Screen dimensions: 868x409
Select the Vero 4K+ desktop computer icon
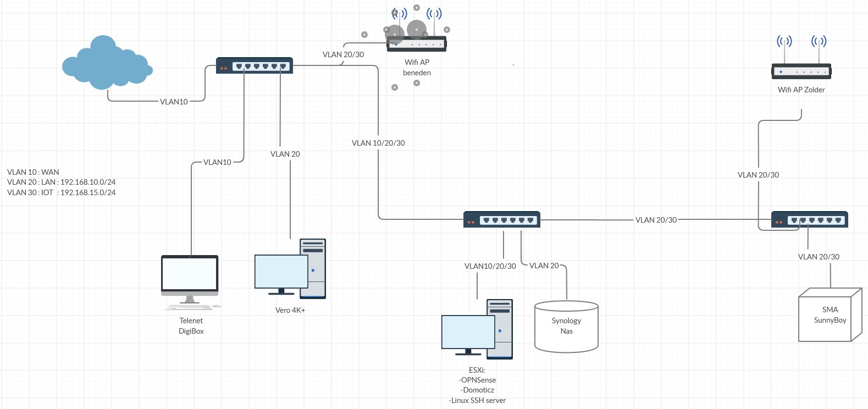click(x=290, y=269)
